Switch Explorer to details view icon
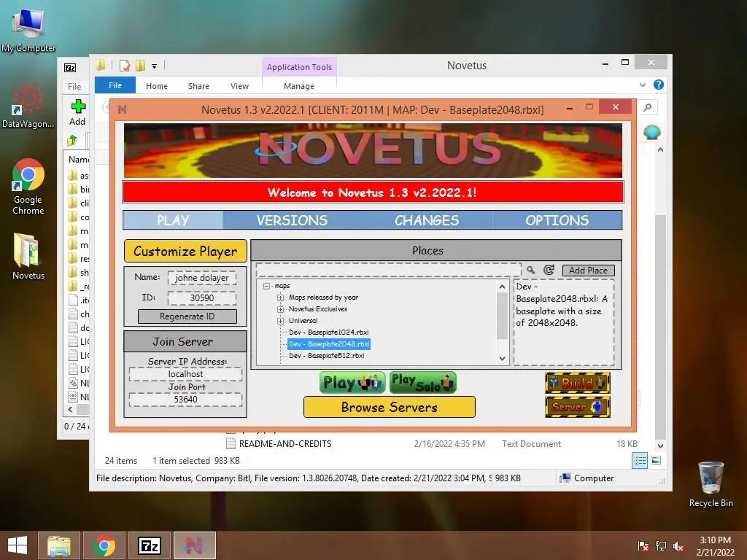747x560 pixels. 640,460
